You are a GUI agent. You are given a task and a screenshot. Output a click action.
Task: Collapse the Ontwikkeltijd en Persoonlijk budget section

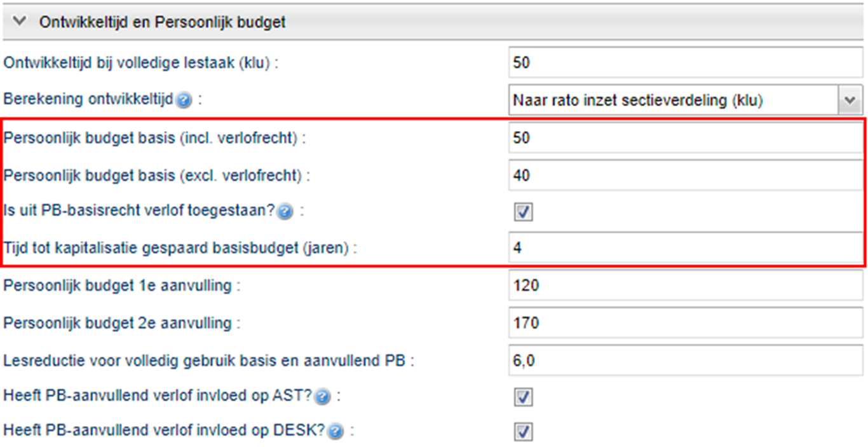(20, 22)
